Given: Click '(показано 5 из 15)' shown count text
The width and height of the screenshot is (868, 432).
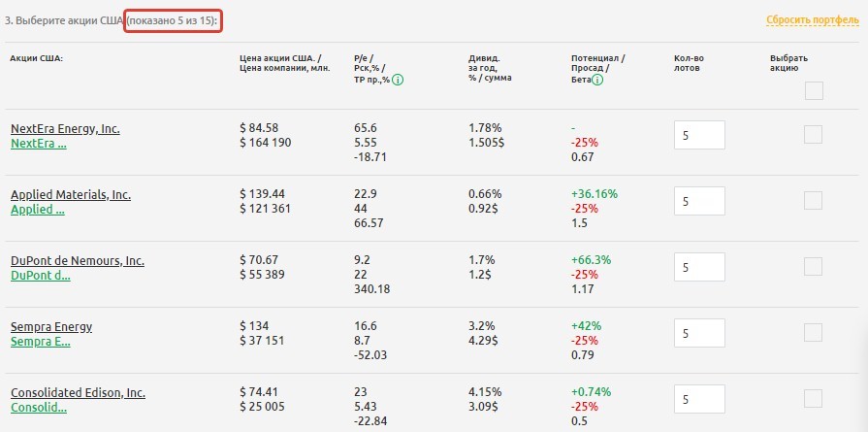Looking at the screenshot, I should point(173,20).
